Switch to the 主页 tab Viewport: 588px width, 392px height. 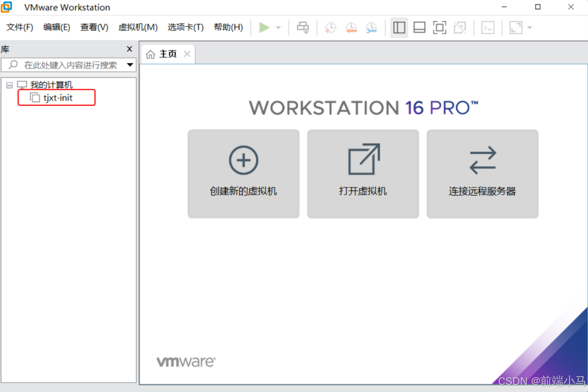point(168,54)
